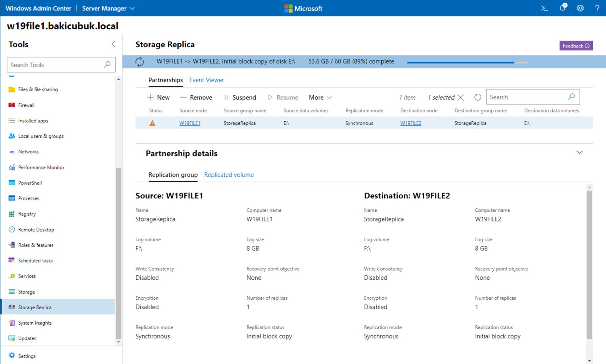Open the help question mark icon
606x364 pixels.
(597, 8)
